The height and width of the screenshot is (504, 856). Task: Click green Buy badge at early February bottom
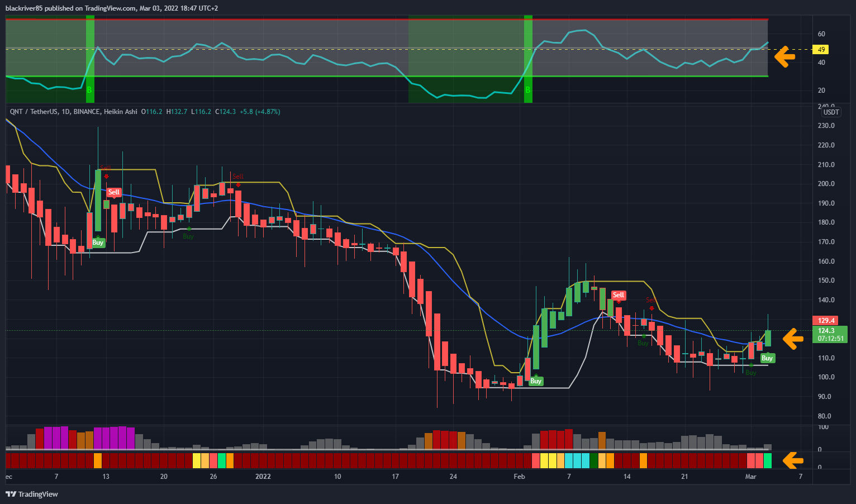536,381
